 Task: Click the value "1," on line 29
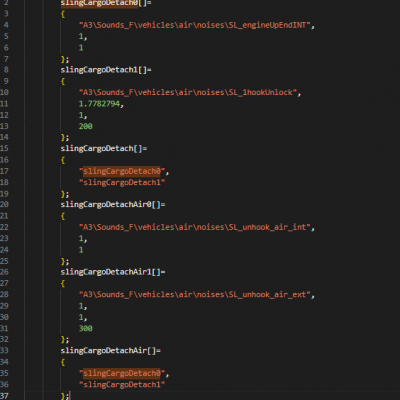tap(83, 306)
